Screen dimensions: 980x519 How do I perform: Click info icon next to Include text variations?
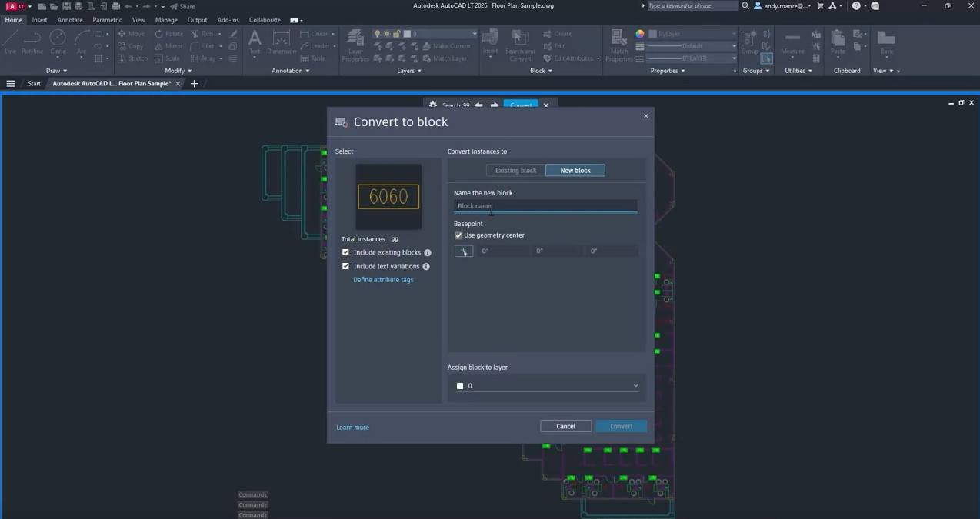coord(426,266)
